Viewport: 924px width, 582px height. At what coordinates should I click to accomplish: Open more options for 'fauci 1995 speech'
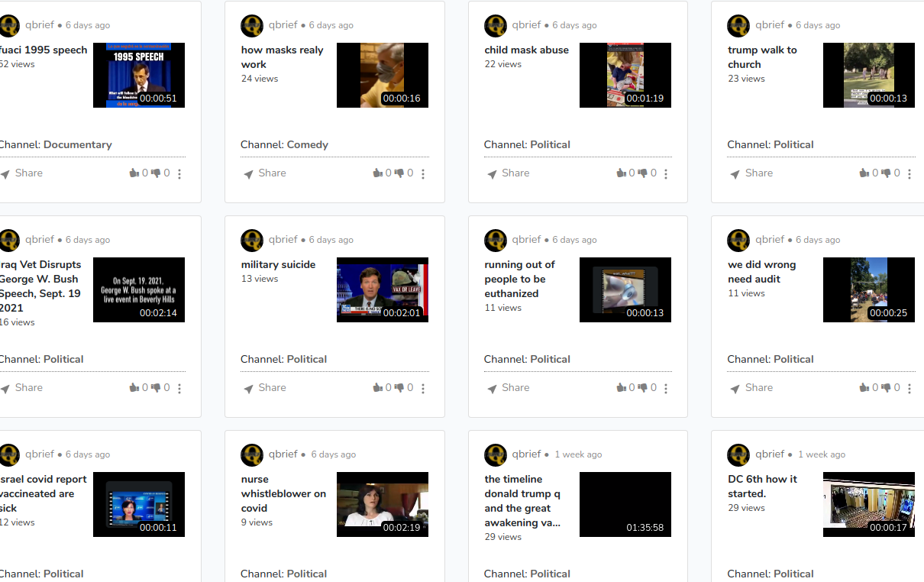click(179, 174)
